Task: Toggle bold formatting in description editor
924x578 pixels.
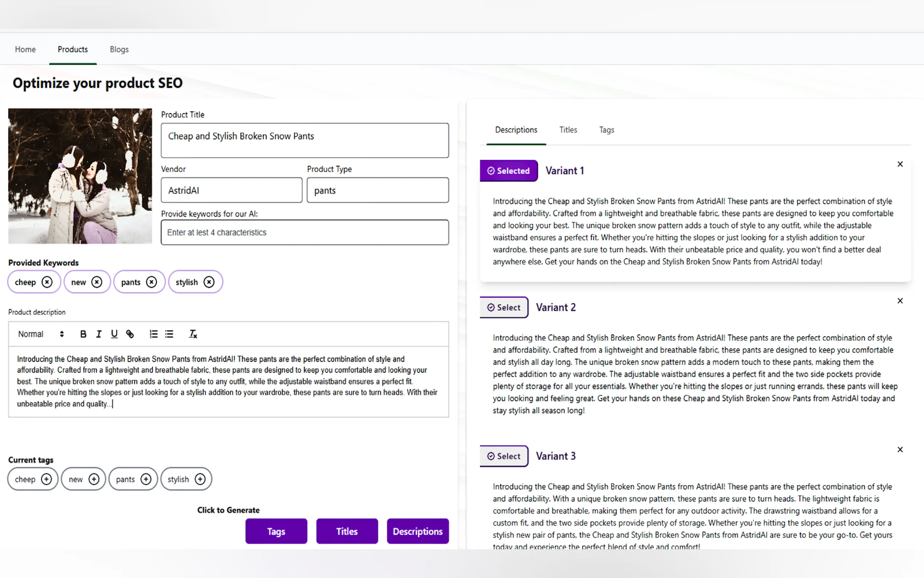Action: [83, 334]
